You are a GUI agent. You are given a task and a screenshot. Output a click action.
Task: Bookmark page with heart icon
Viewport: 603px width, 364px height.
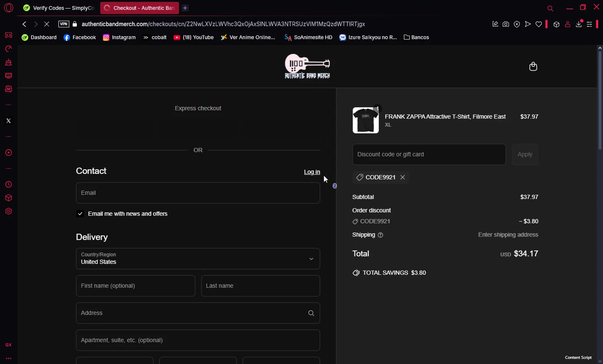(539, 24)
